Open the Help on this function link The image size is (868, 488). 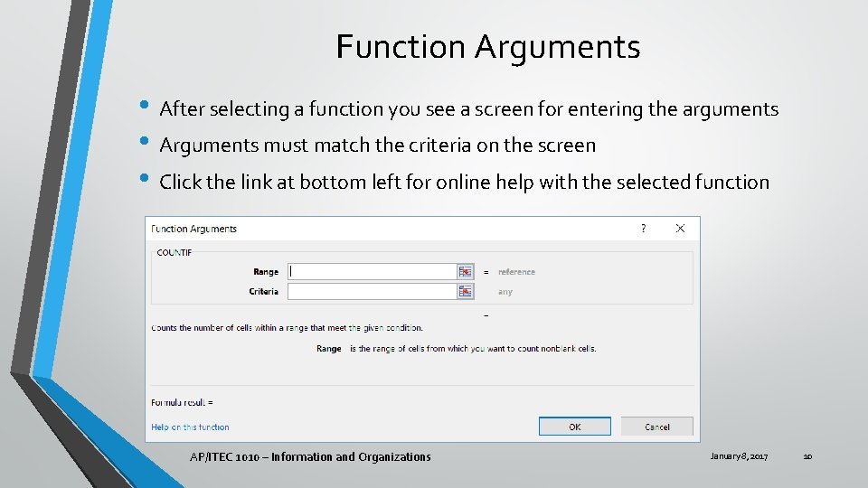coord(190,427)
